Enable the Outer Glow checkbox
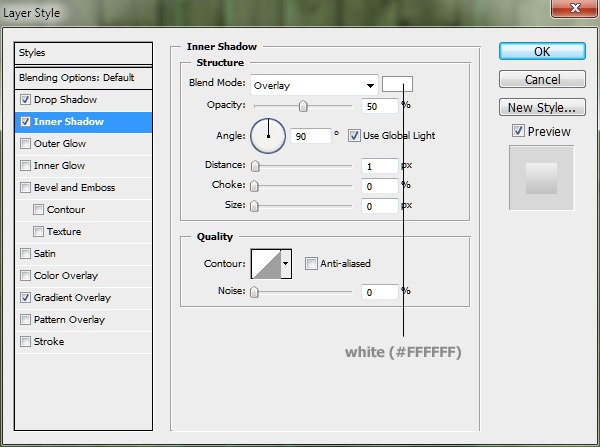 coord(25,144)
